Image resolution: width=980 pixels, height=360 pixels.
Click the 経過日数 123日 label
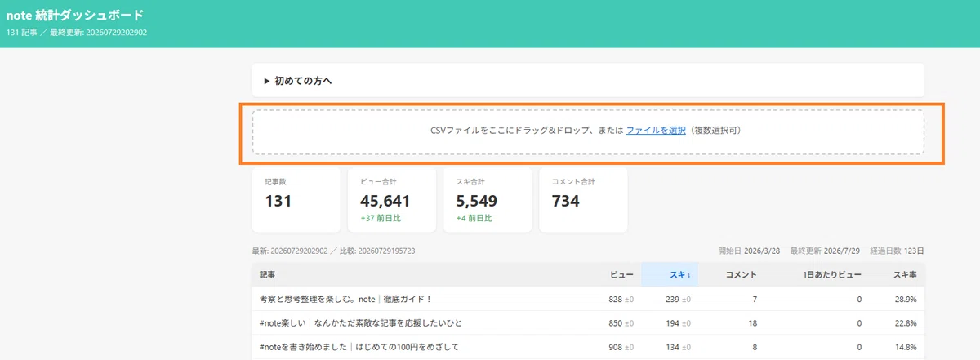(895, 251)
